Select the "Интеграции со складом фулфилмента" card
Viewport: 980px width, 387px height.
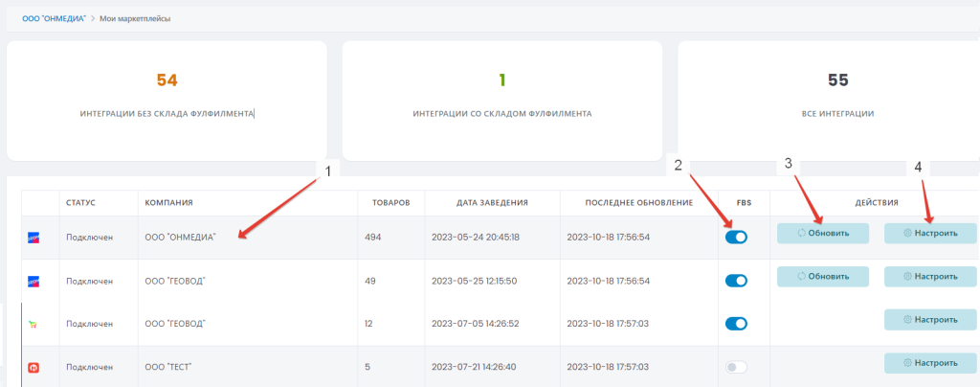(x=501, y=101)
